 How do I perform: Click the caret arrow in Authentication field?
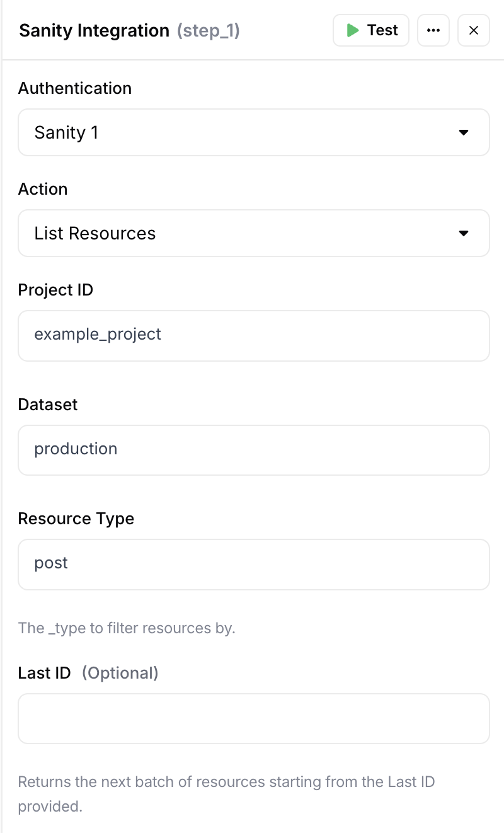[x=464, y=132]
